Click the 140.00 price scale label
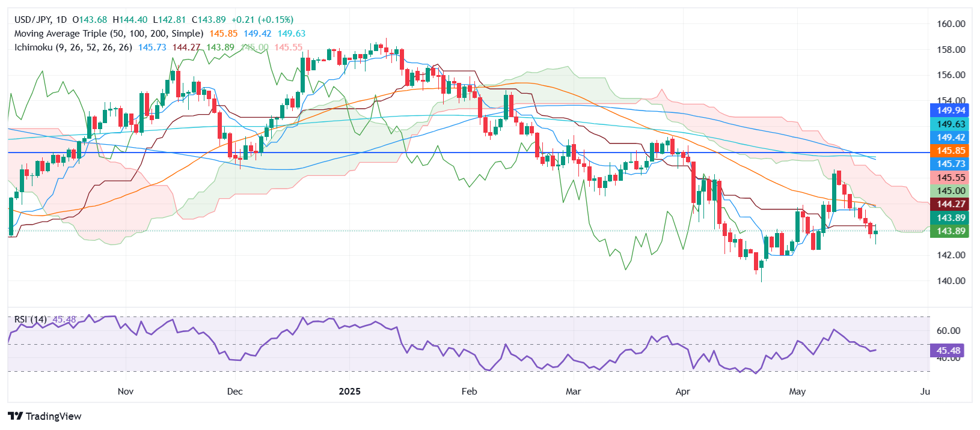The width and height of the screenshot is (980, 430). (951, 280)
